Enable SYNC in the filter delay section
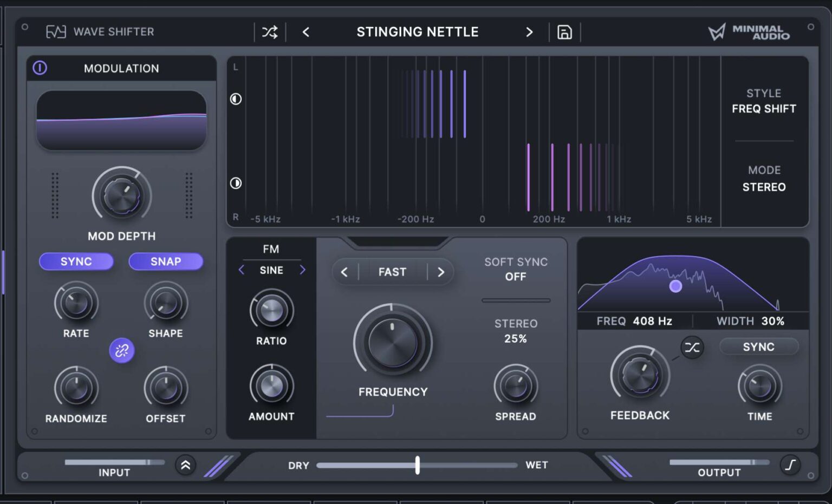Viewport: 832px width, 504px height. click(758, 346)
